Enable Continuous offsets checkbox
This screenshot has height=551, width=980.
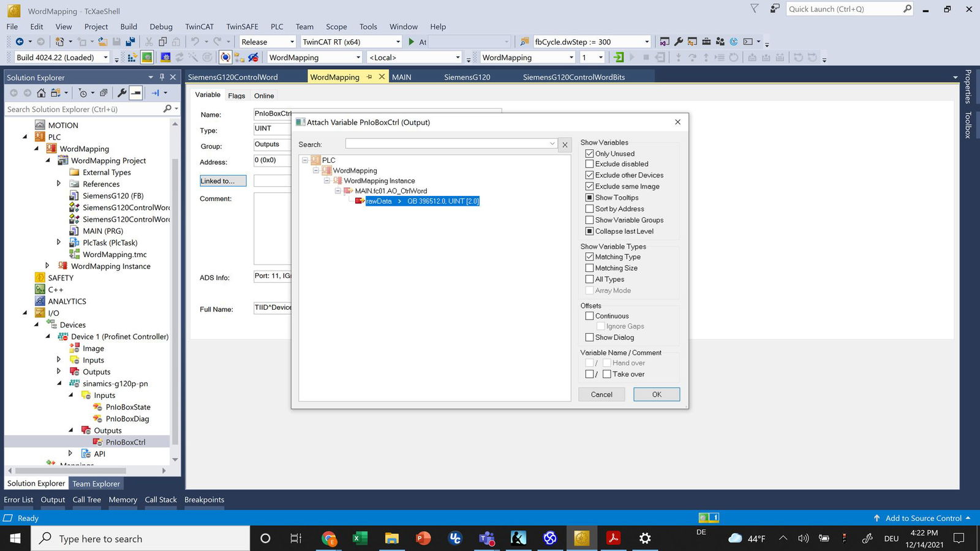click(589, 316)
